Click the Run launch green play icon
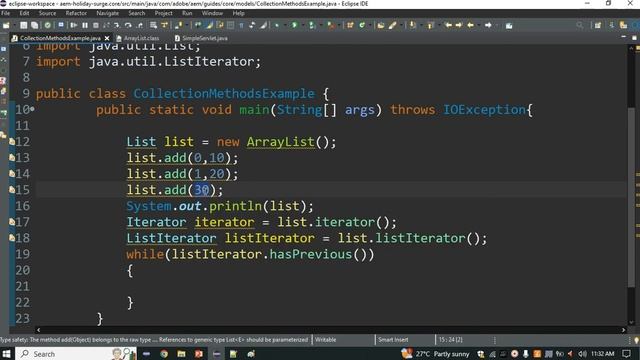The image size is (640, 360). (294, 25)
